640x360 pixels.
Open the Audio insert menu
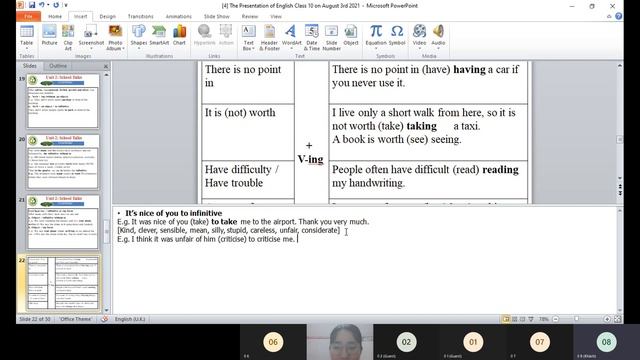click(x=438, y=37)
